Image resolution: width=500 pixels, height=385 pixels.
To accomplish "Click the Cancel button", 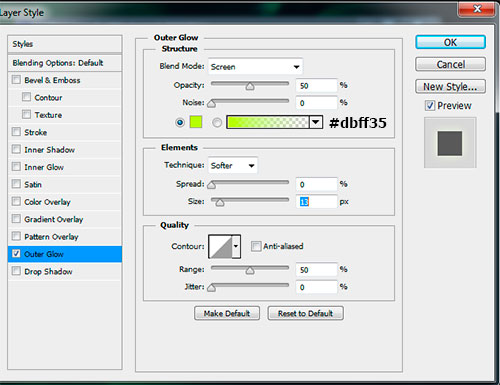I will pos(450,64).
